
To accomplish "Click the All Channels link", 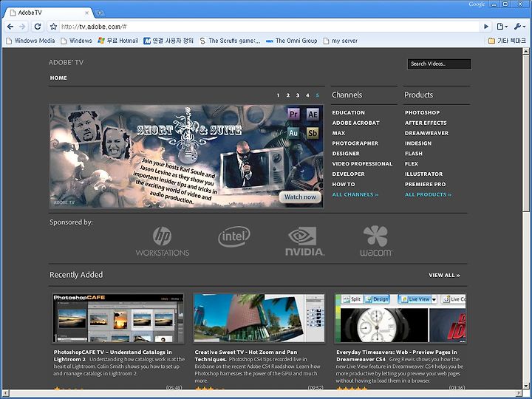I will click(x=355, y=194).
